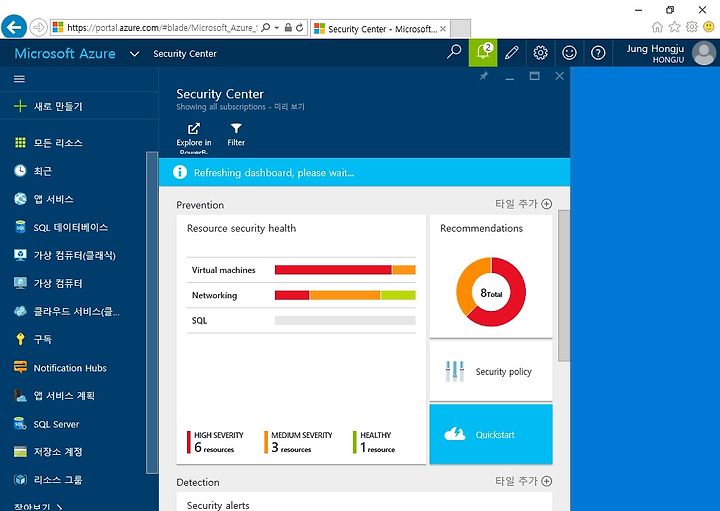
Task: Open the Quickstart tile
Action: (491, 434)
